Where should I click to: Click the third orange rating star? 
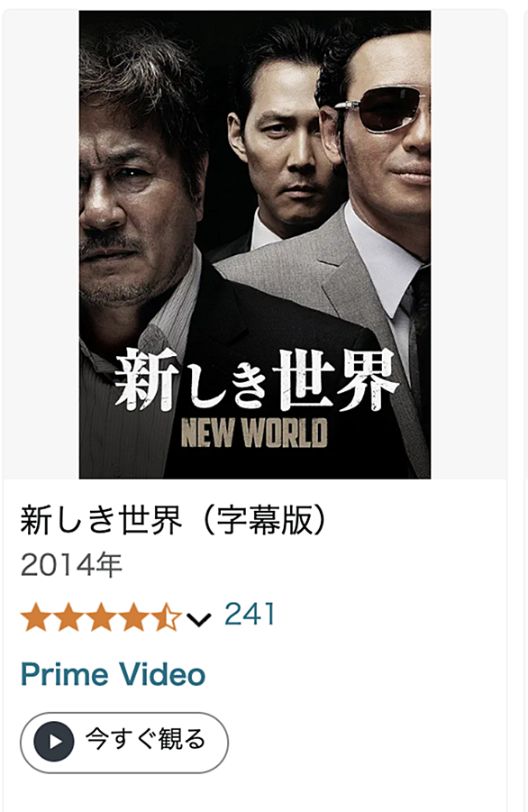[101, 616]
